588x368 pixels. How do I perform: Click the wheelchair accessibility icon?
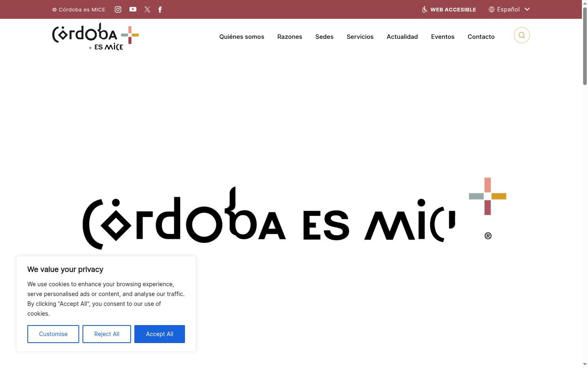pos(425,9)
